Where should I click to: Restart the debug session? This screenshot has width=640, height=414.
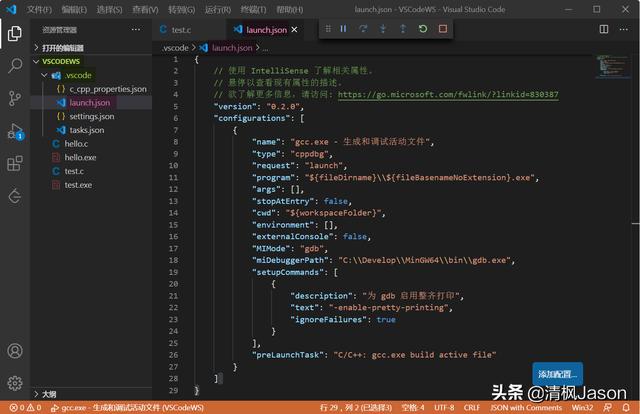(423, 29)
